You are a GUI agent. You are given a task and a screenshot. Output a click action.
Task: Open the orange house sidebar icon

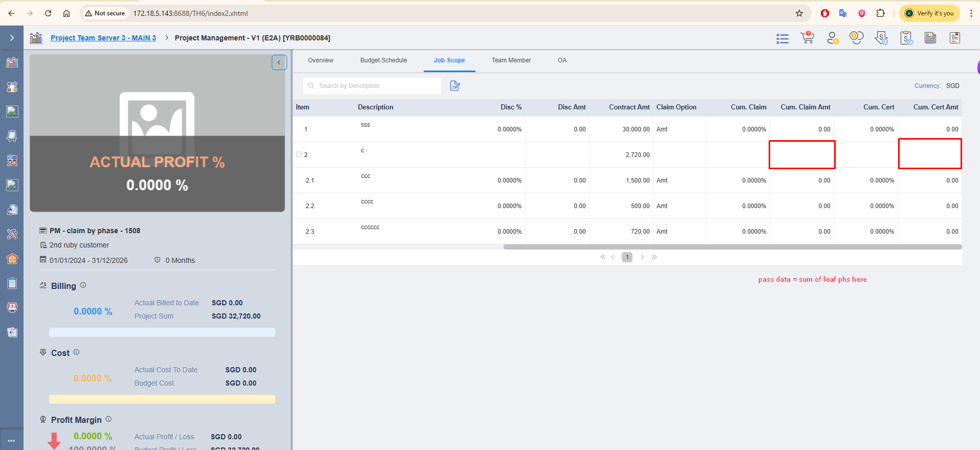pyautogui.click(x=12, y=259)
